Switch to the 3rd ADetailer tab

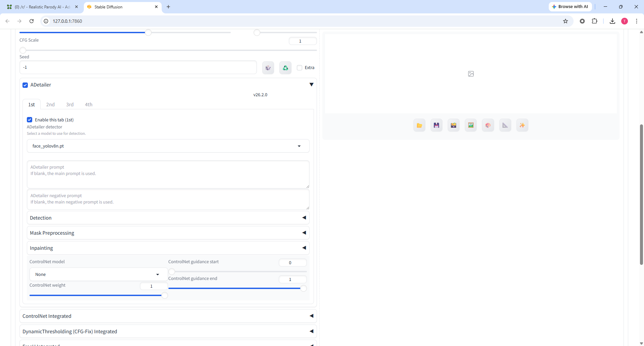(x=70, y=105)
